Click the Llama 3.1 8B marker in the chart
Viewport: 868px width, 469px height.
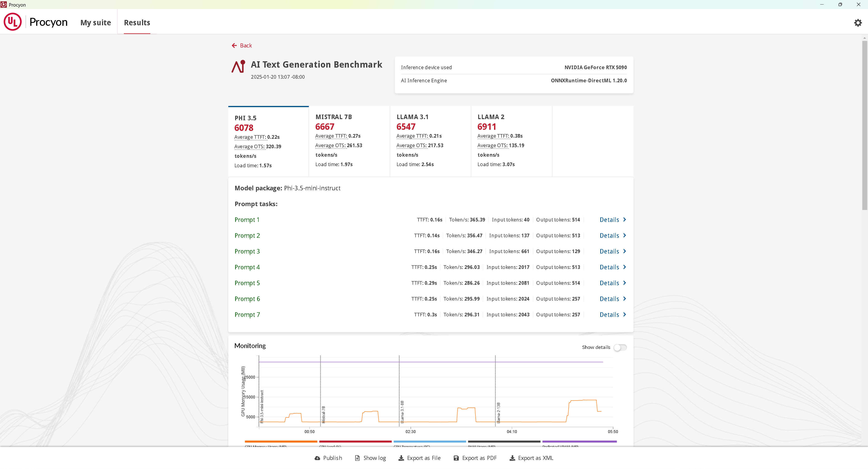[402, 412]
